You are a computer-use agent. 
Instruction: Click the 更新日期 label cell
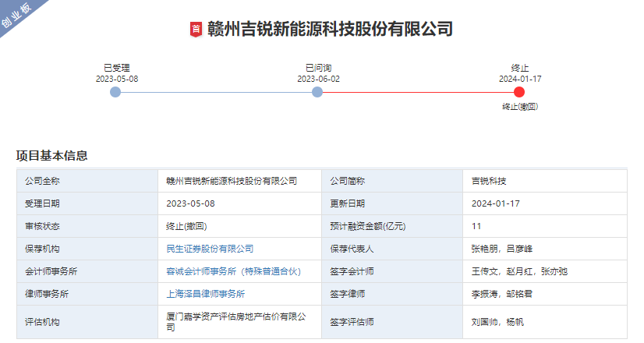(392, 203)
